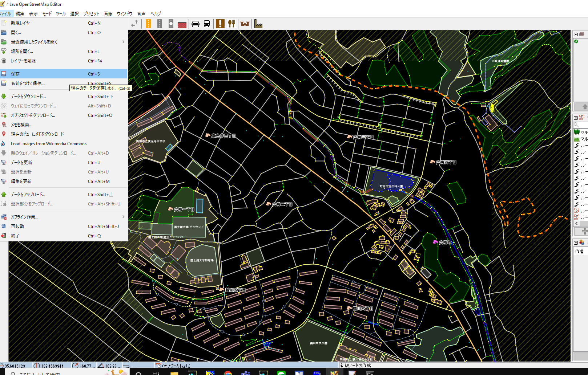Click the roundabout road preset icon

[171, 24]
